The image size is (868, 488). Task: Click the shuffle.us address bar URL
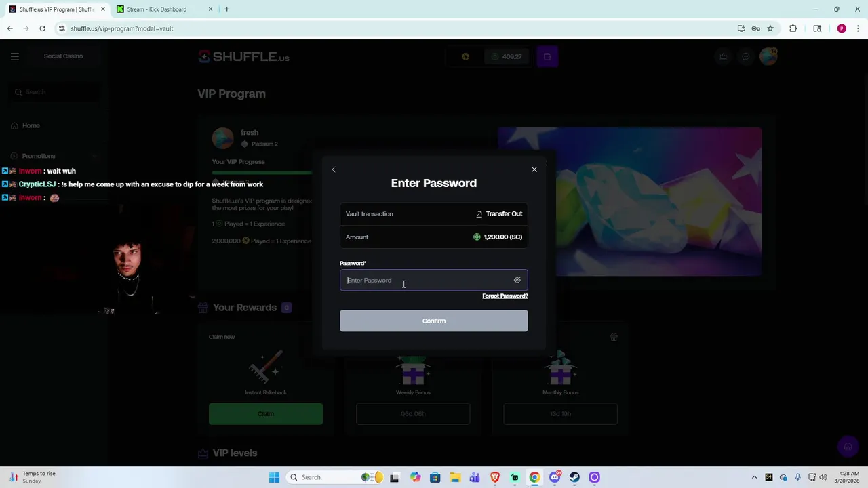[122, 28]
